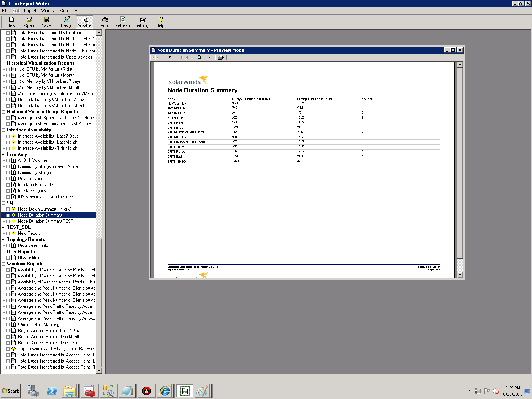
Task: Check the box for Wireless Host Mapping
Action: (x=8, y=325)
